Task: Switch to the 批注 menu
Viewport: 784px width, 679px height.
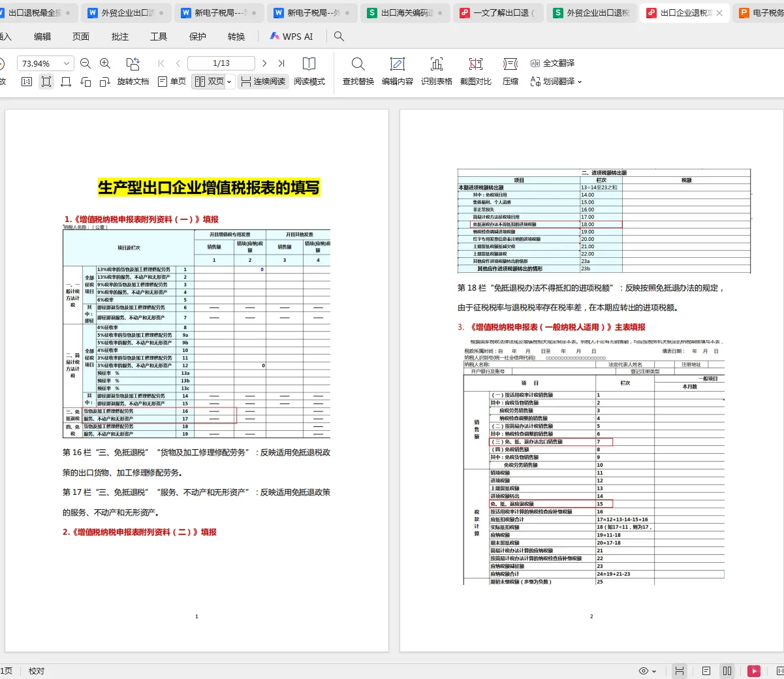Action: tap(119, 37)
